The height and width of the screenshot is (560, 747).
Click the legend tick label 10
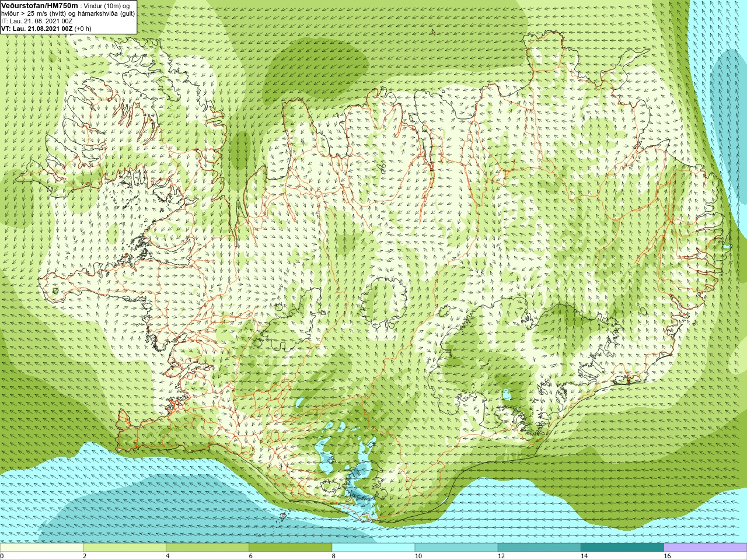coord(418,556)
